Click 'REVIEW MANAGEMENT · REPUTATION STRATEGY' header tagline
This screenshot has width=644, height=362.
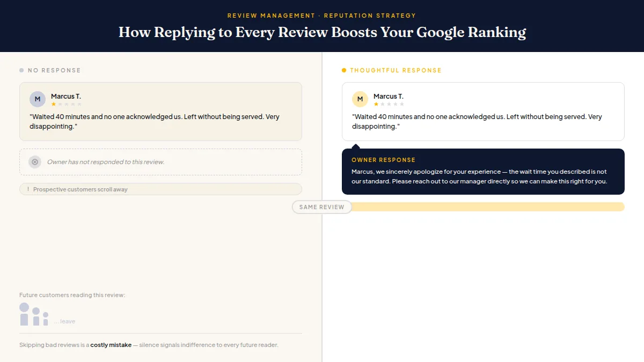[x=322, y=16]
